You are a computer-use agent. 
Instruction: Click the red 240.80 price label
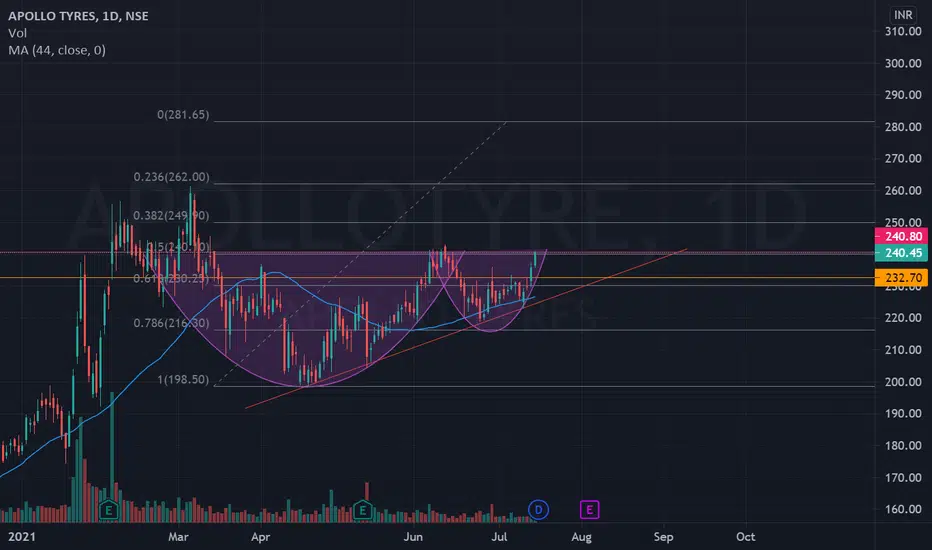(901, 237)
